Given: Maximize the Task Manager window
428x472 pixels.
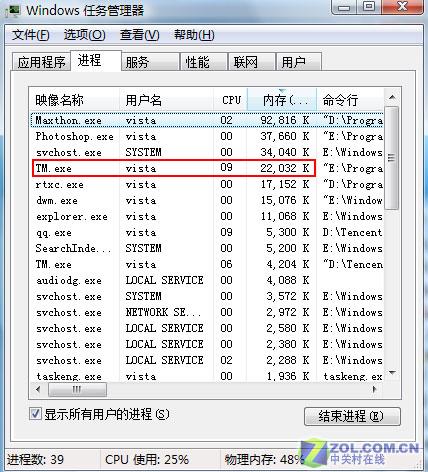Looking at the screenshot, I should pyautogui.click(x=370, y=7).
